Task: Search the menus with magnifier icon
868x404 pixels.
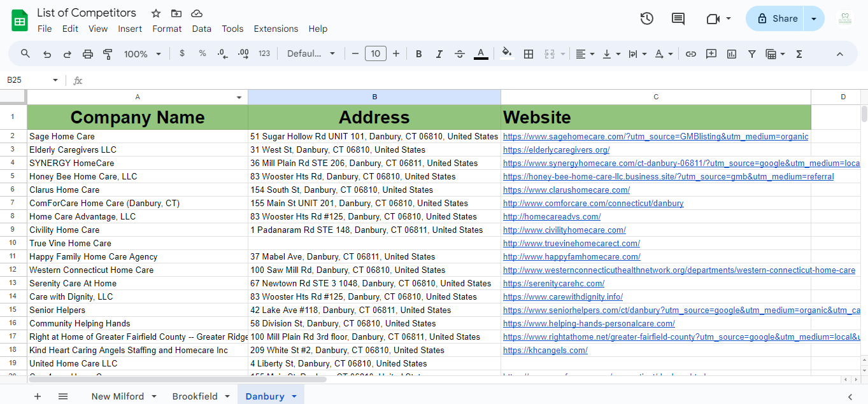Action: (x=25, y=54)
